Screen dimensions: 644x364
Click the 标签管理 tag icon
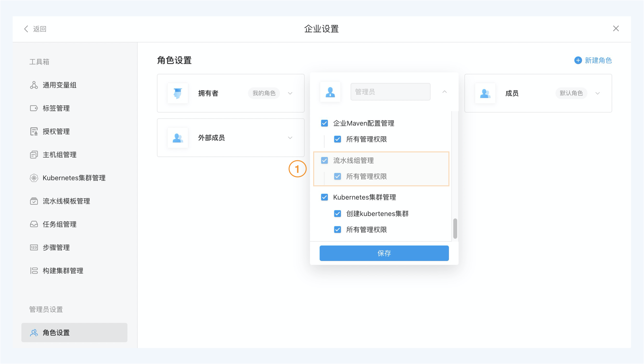point(34,108)
